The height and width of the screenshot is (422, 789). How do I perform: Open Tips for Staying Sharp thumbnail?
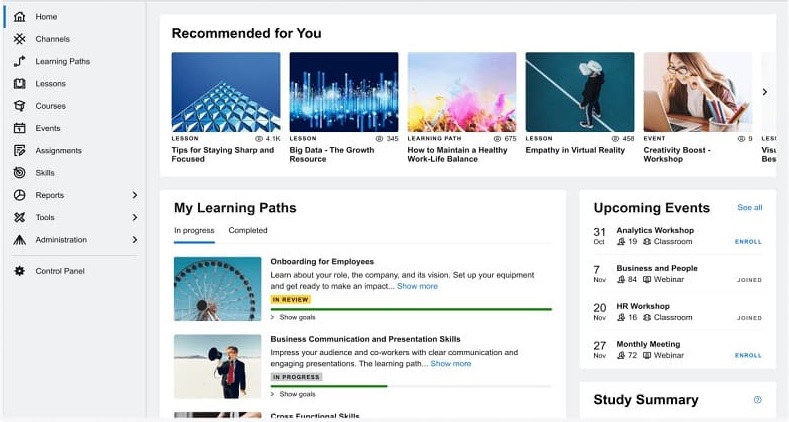226,92
